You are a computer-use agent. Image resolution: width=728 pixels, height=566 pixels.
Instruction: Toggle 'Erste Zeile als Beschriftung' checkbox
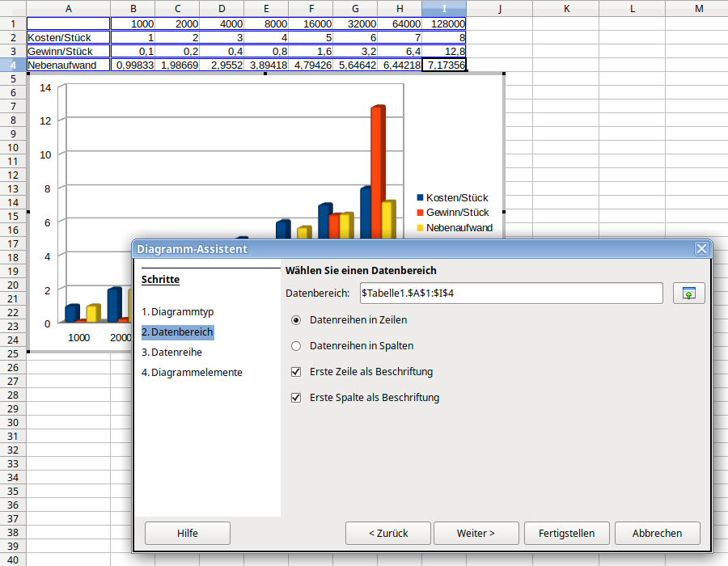296,372
